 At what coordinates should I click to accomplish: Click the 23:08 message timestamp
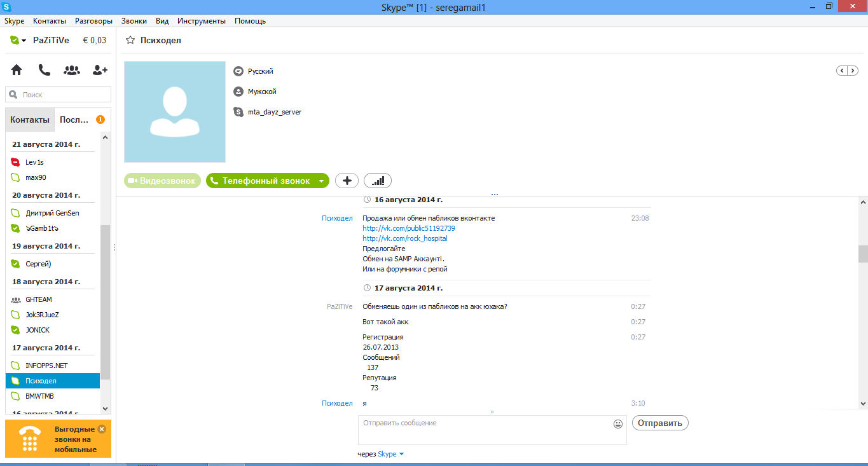[640, 218]
